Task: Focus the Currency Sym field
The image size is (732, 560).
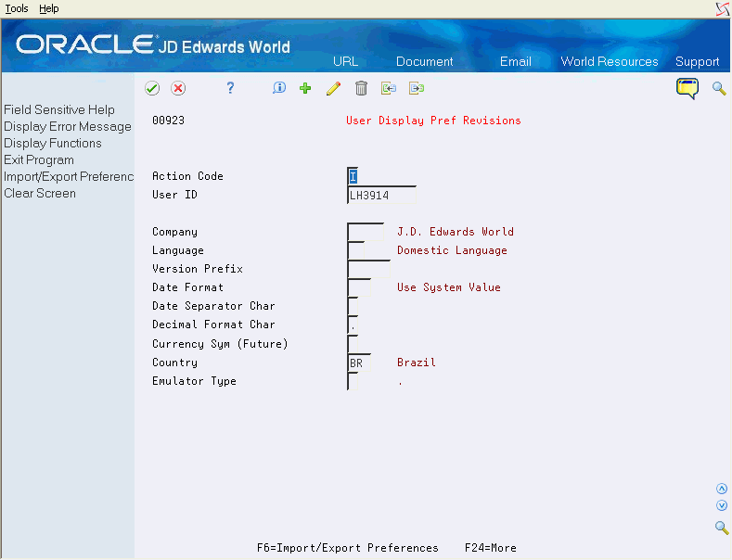Action: pyautogui.click(x=353, y=344)
